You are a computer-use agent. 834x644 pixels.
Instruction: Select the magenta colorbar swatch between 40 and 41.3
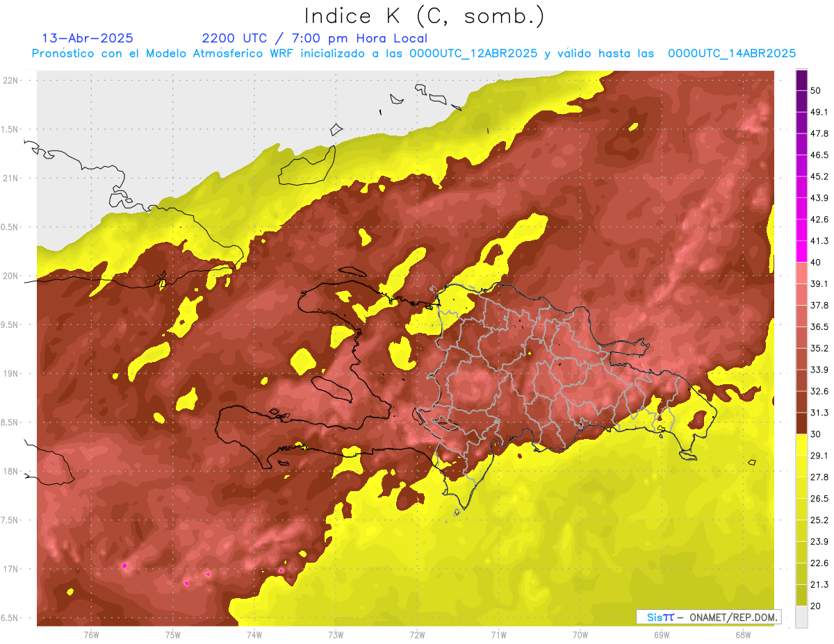(x=801, y=250)
